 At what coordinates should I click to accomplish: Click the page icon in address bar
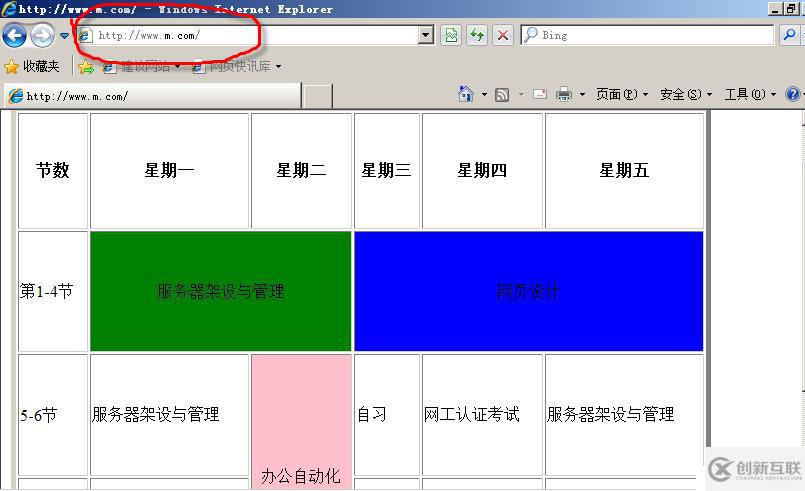(86, 35)
